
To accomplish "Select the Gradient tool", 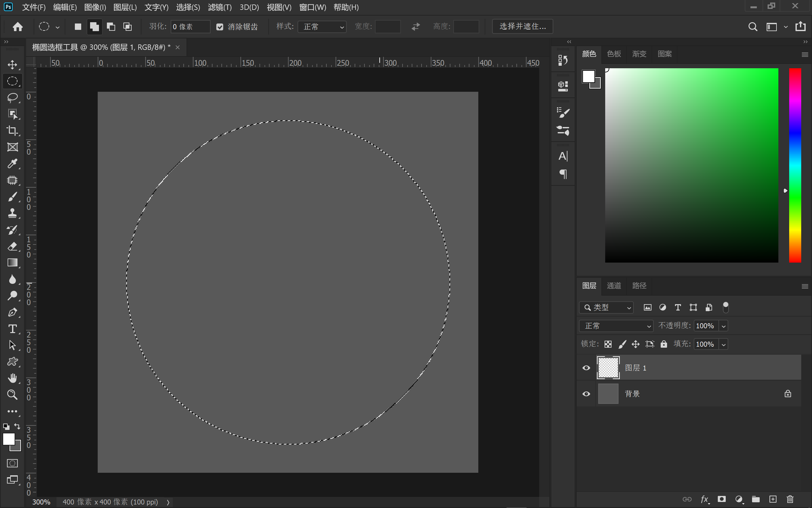I will pyautogui.click(x=12, y=263).
